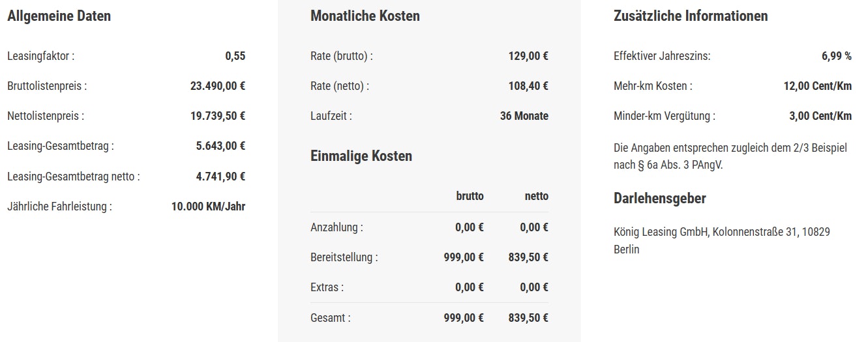Click the brutto column header
The image size is (868, 342).
[470, 196]
